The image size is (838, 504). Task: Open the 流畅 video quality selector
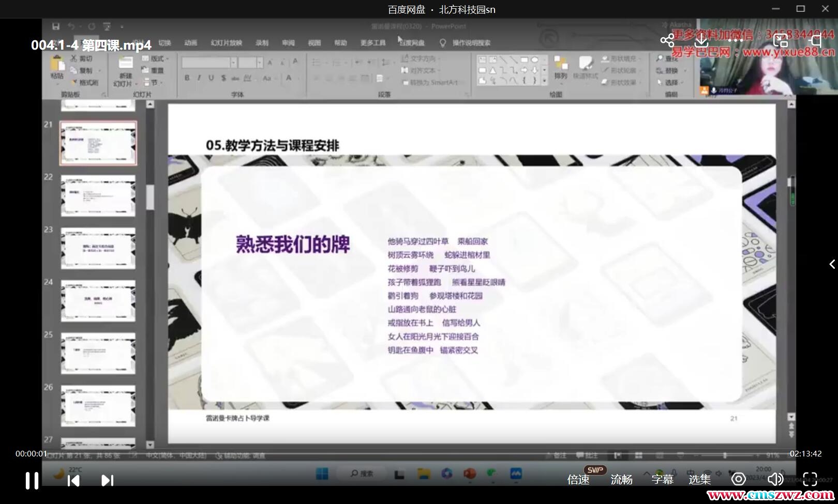pyautogui.click(x=621, y=480)
